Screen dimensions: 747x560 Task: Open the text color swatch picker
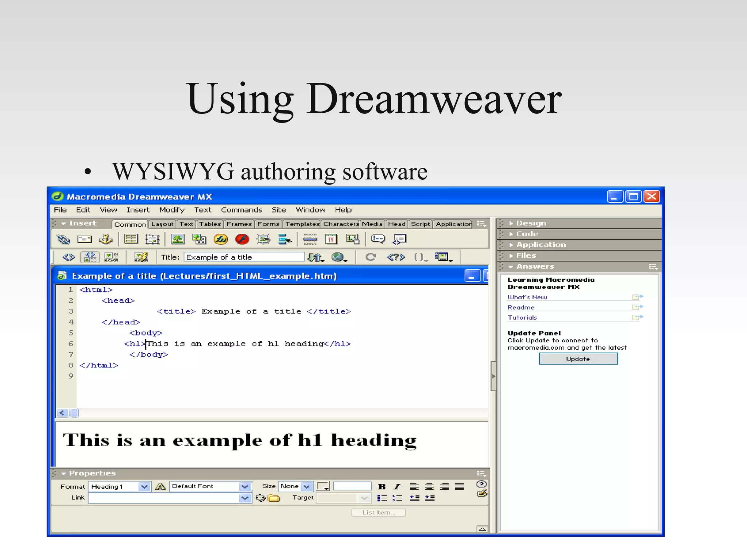323,486
